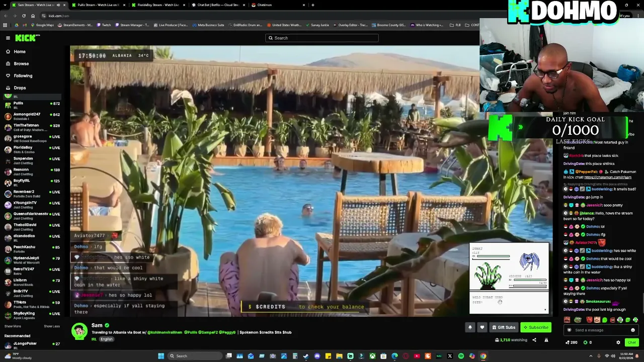Open the weather widget on the taskbar

pos(18,356)
